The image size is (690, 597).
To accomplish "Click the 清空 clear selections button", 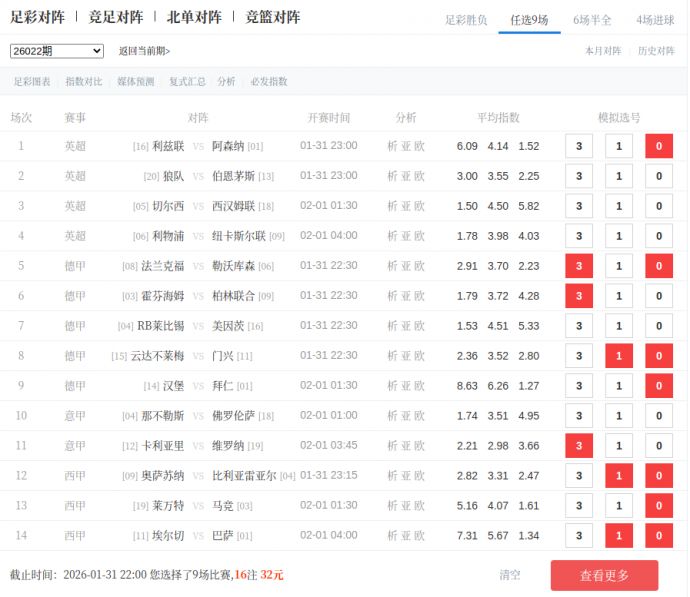I will pos(510,575).
